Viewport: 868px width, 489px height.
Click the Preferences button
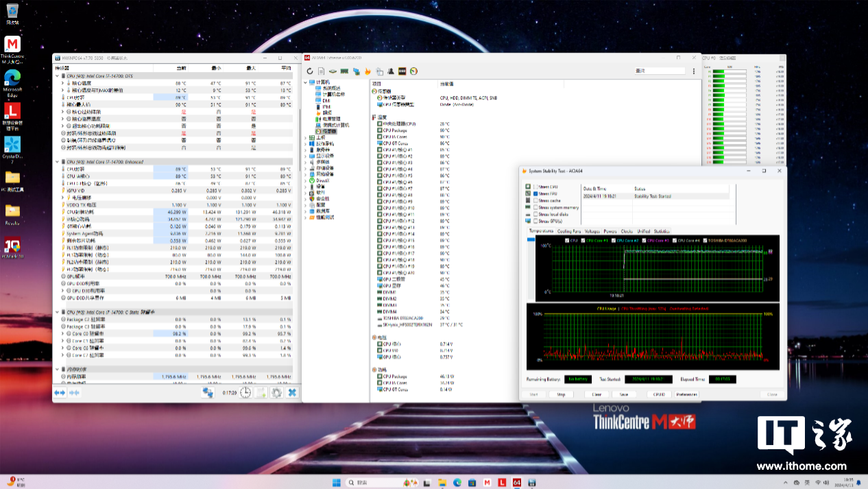click(686, 394)
